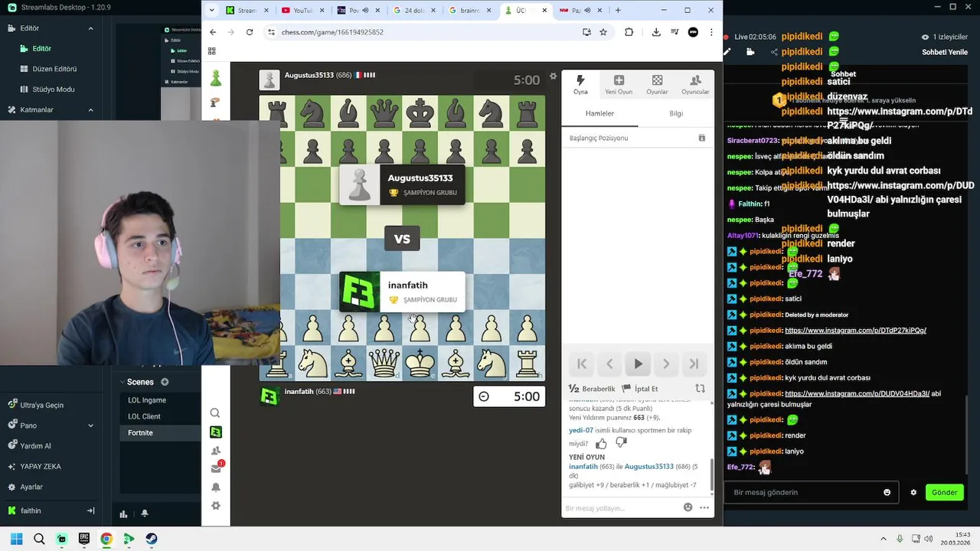Open board settings gear beside opponent clock
The height and width of the screenshot is (551, 980).
(553, 77)
